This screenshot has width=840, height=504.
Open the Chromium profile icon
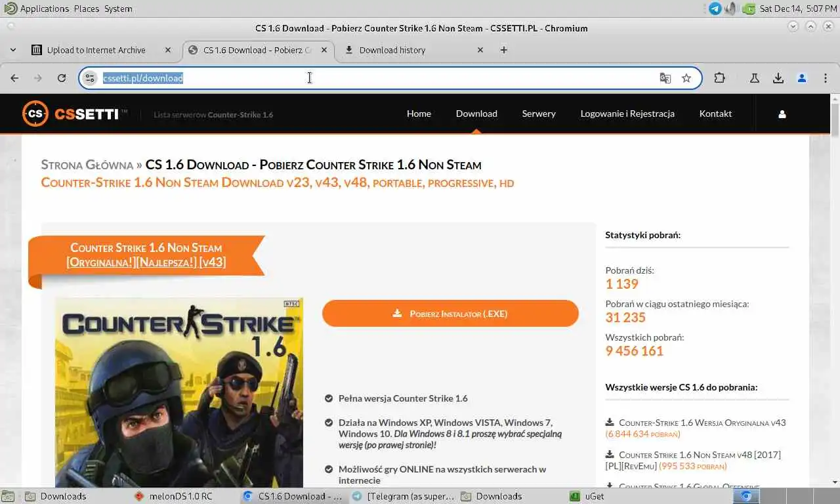[802, 78]
